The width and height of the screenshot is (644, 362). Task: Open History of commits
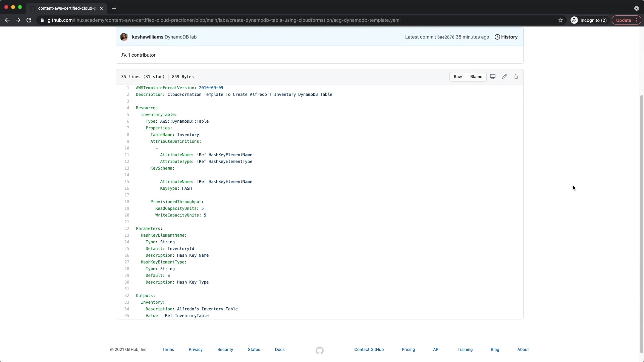(x=506, y=37)
